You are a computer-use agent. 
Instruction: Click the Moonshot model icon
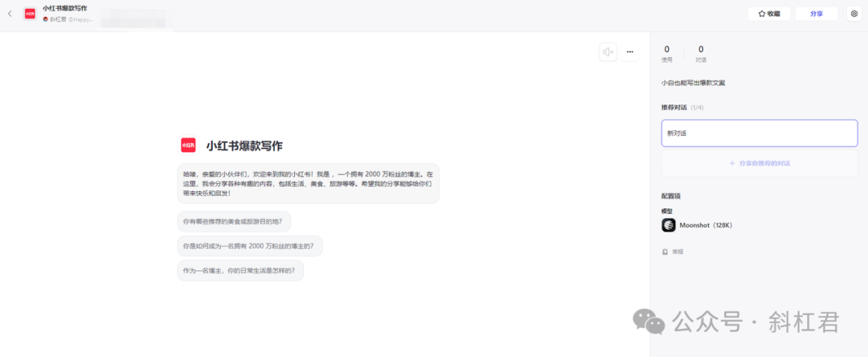pos(668,225)
